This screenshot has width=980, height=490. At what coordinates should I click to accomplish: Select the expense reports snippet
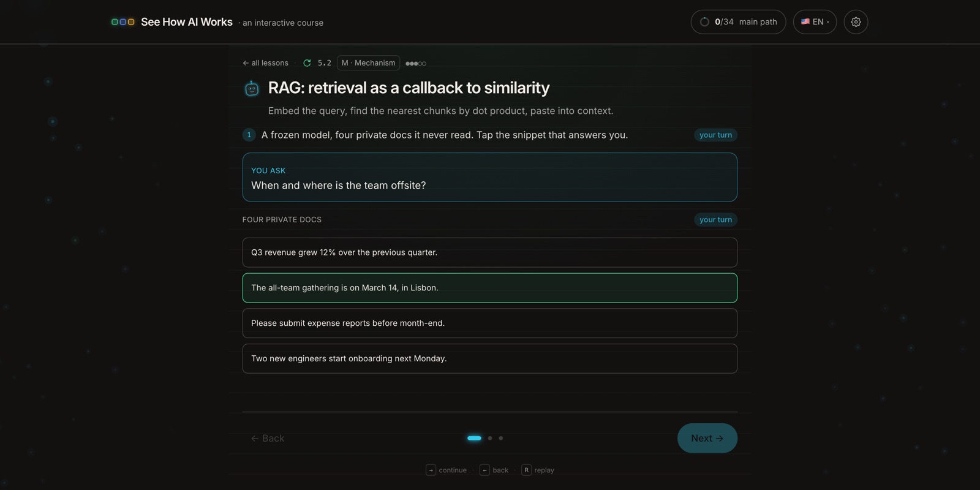[x=490, y=323]
